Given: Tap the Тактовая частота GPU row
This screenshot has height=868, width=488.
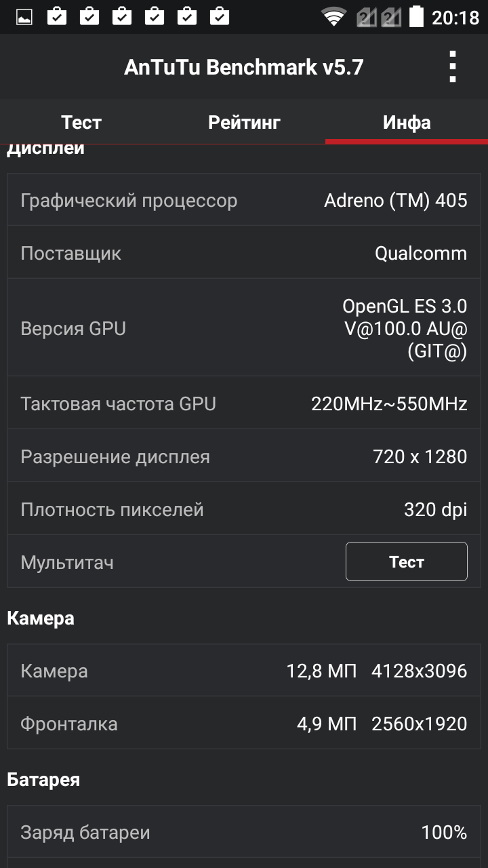Looking at the screenshot, I should click(244, 403).
